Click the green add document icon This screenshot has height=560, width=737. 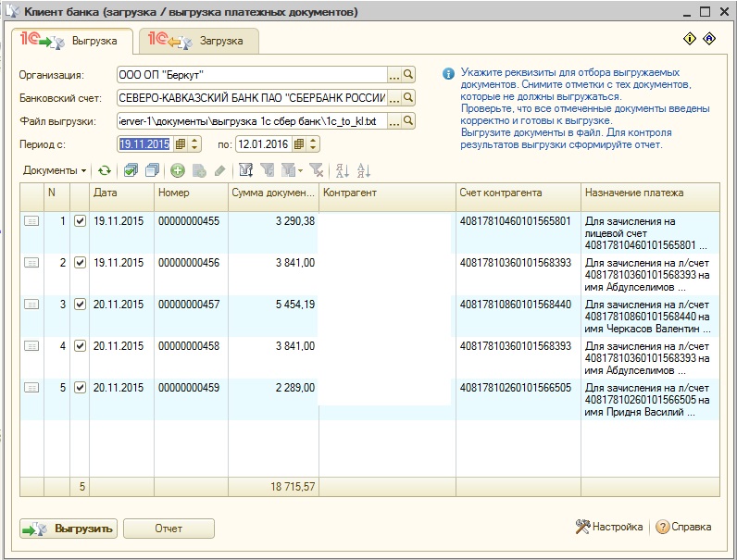177,170
